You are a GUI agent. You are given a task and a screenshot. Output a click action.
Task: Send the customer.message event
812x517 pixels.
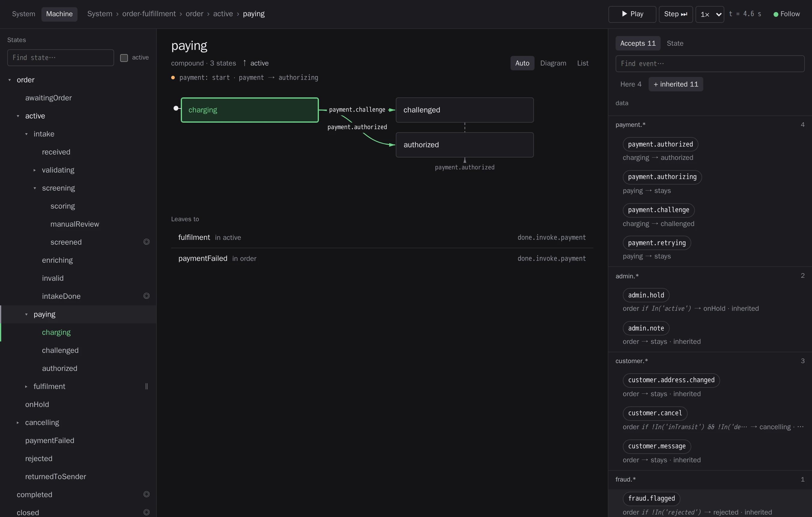tap(656, 446)
